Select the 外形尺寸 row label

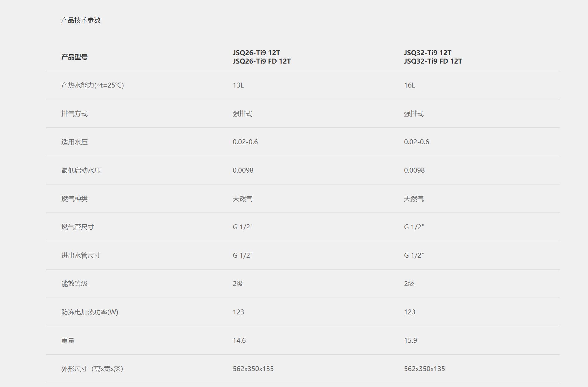[x=92, y=369]
